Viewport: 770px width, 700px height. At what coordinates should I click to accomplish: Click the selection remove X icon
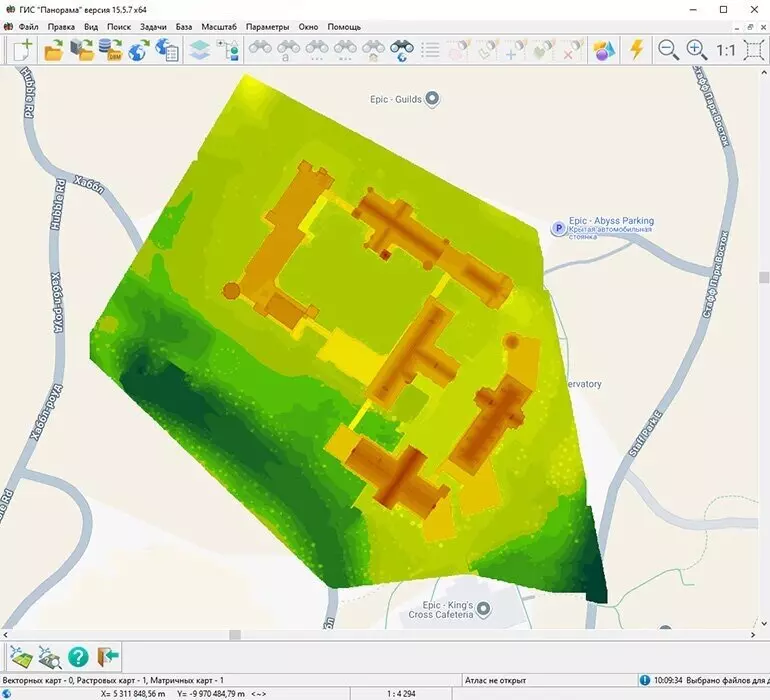pyautogui.click(x=572, y=50)
